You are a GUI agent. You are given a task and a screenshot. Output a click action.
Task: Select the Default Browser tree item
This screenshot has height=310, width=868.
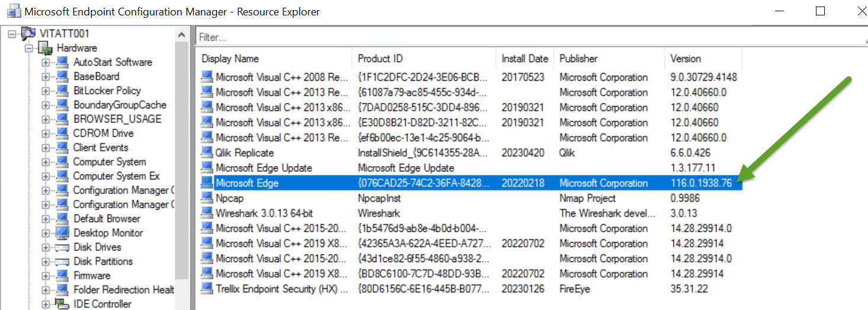coord(107,219)
